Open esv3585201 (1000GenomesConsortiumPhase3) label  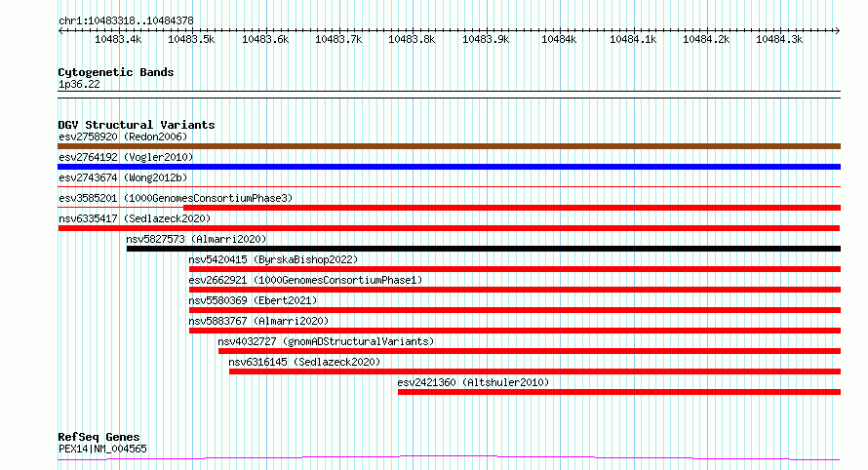pyautogui.click(x=176, y=198)
